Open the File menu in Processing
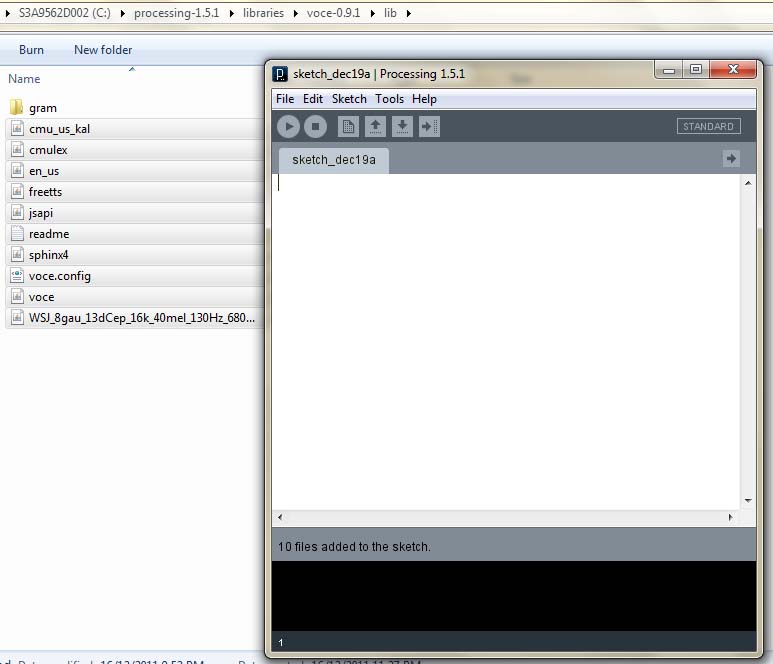The height and width of the screenshot is (664, 773). 285,99
